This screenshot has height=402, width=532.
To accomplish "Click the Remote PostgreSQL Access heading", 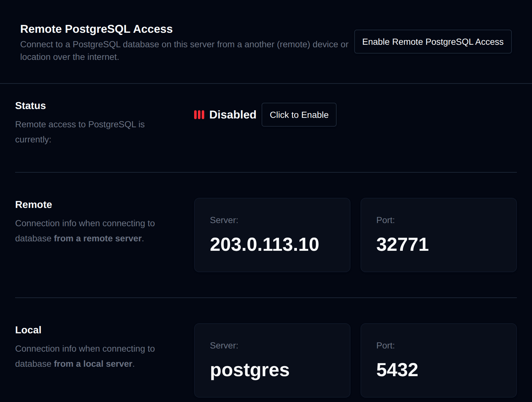I will 96,29.
